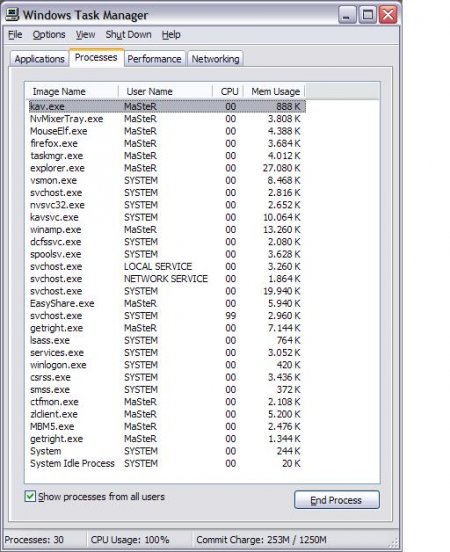Click the 13.260 K memory value
The image size is (450, 552).
(x=282, y=230)
